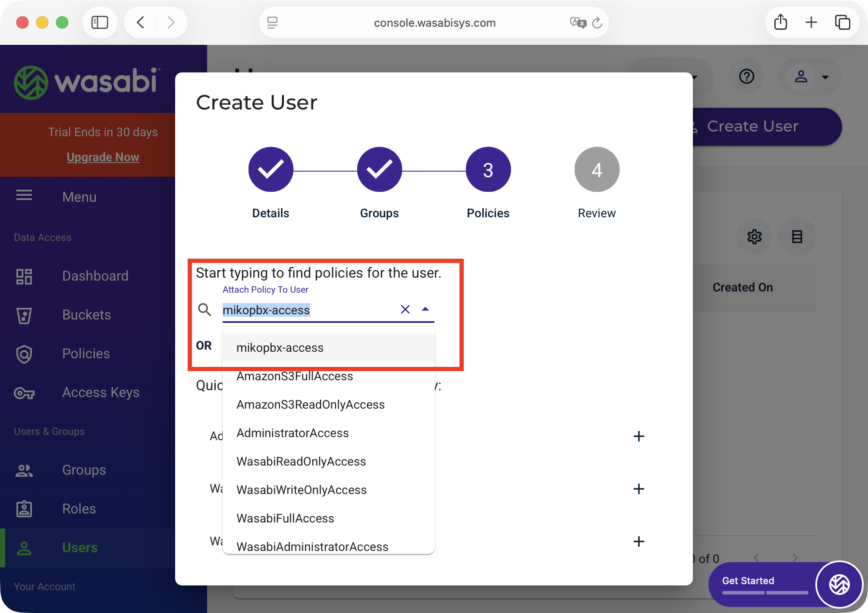Collapse the policy dropdown arrow
Screen dimensions: 868x613
coord(425,309)
